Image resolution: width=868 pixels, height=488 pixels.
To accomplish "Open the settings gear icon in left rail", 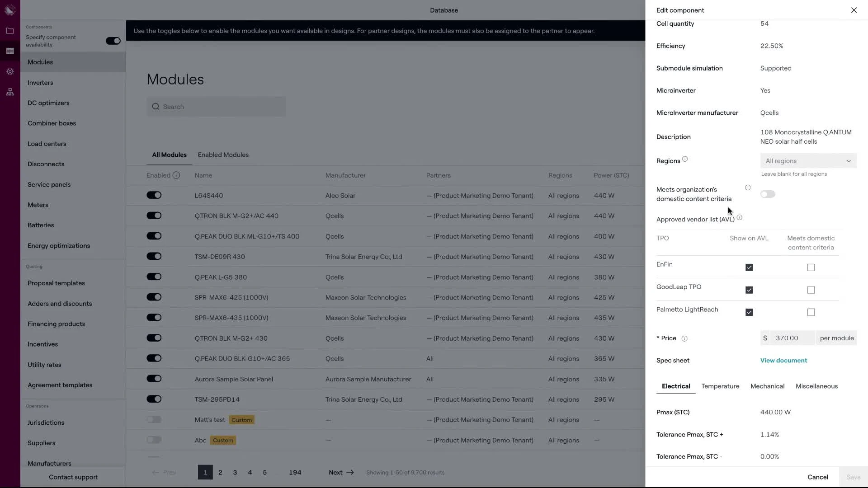I will tap(10, 71).
